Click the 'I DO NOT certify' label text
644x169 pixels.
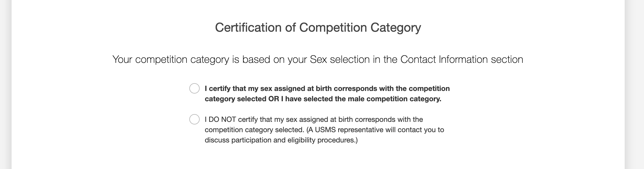coord(314,120)
